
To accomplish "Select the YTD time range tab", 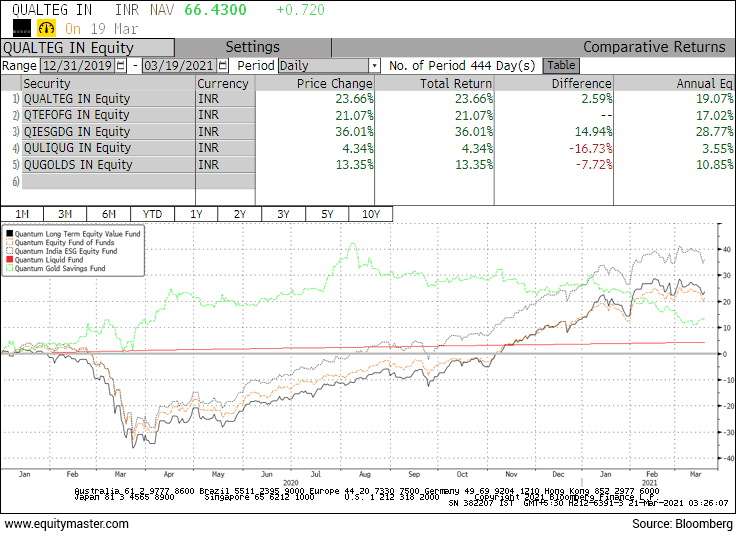I will pyautogui.click(x=152, y=214).
